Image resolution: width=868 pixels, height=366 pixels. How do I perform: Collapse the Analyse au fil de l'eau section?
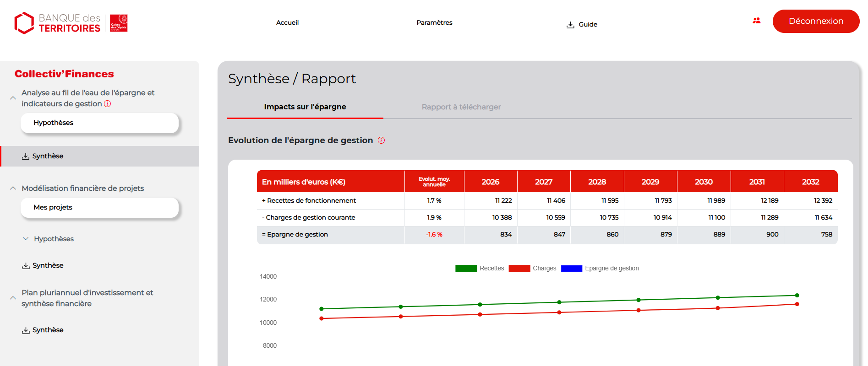(13, 98)
